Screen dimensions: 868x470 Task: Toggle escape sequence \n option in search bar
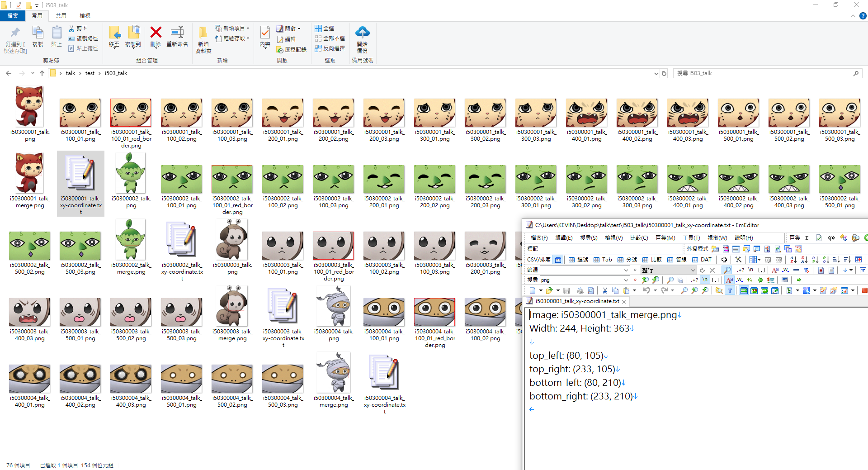click(x=705, y=280)
